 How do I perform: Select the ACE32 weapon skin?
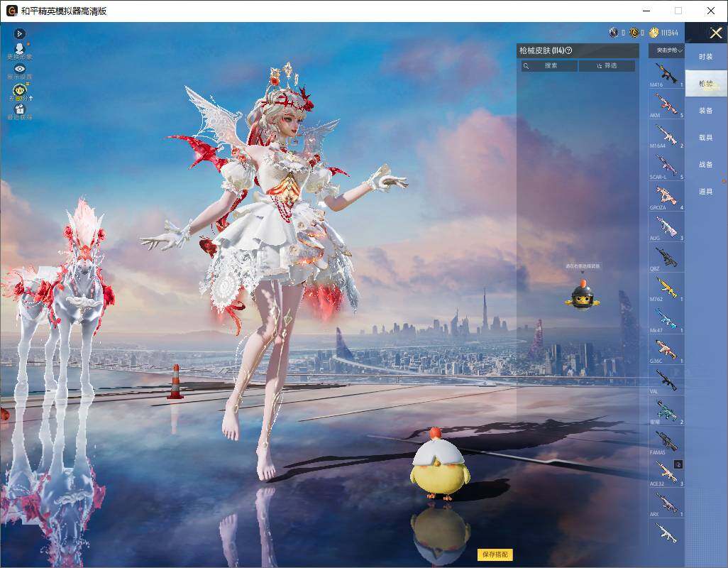(666, 472)
